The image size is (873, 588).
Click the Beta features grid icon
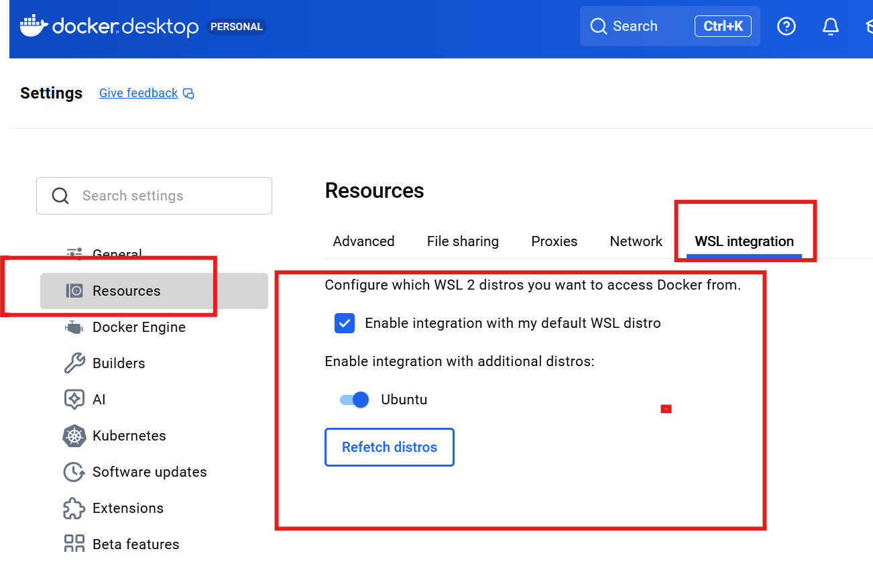click(x=74, y=544)
